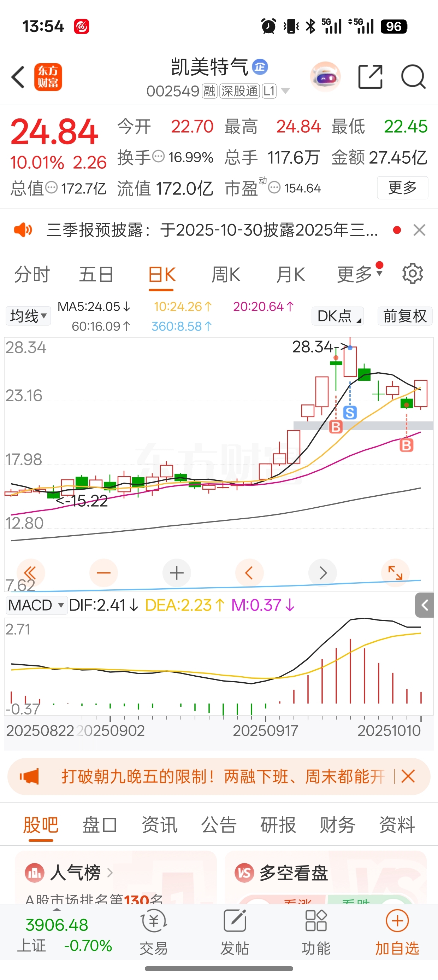Tap info icon next to 换手

(159, 156)
